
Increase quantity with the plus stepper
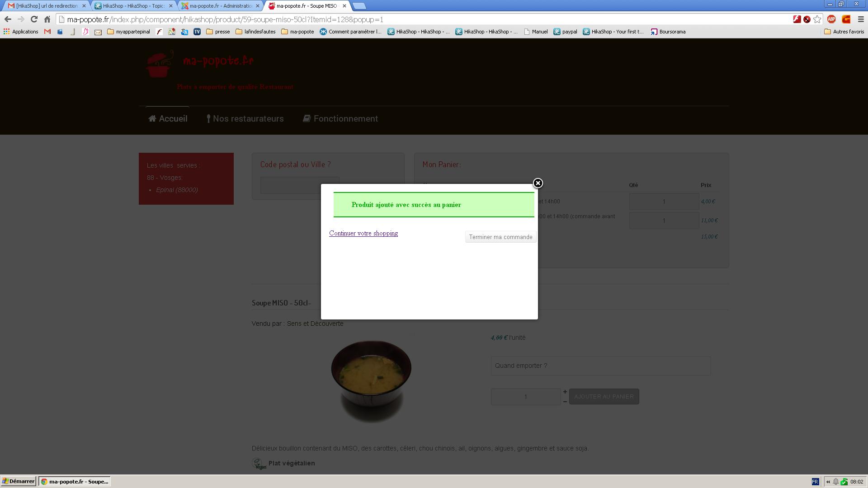tap(565, 392)
